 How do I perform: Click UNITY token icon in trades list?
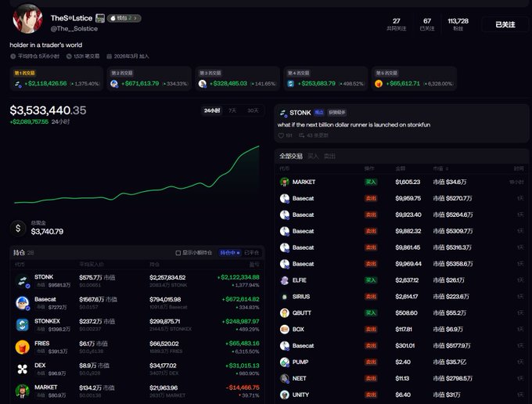click(x=284, y=395)
